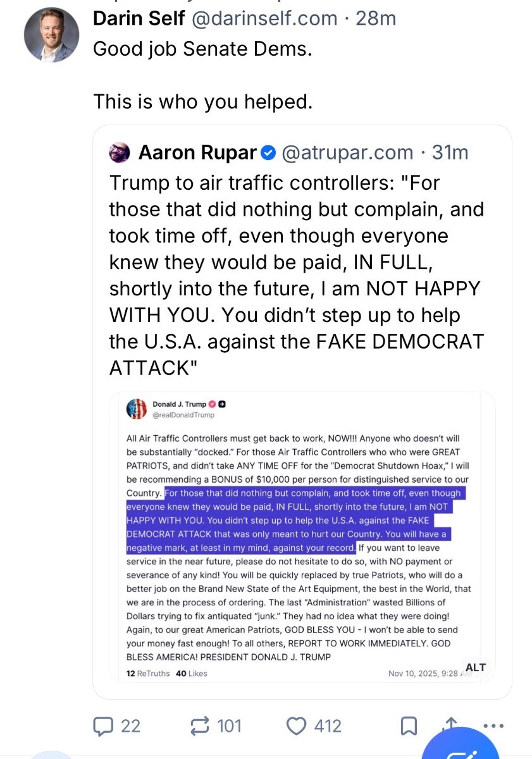This screenshot has height=759, width=532.
Task: Repost this post using the arrows icon
Action: pos(200,725)
